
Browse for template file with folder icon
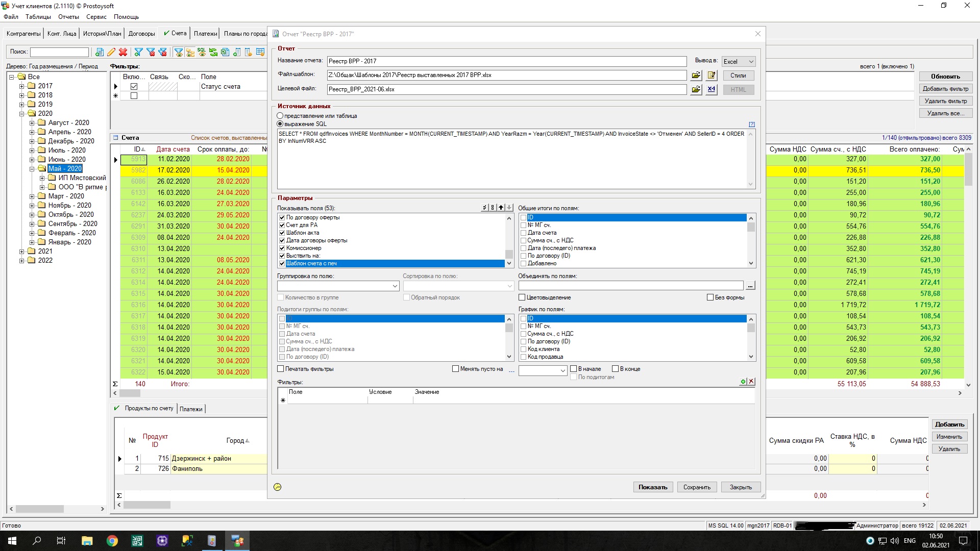click(696, 76)
